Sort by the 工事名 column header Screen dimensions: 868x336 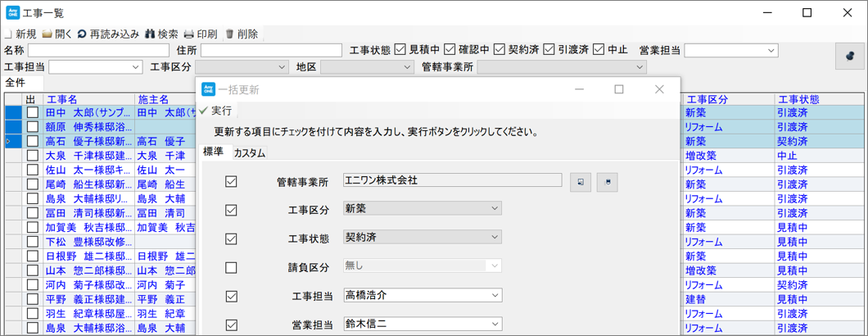pyautogui.click(x=88, y=99)
